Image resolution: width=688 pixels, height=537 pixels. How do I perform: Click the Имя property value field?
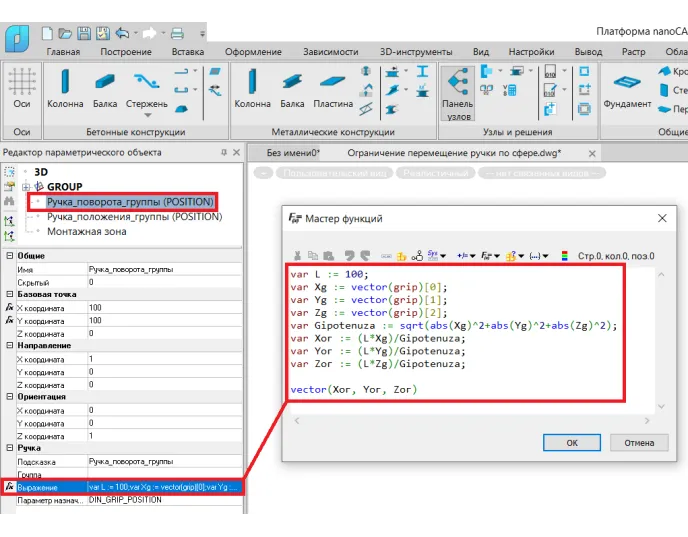pos(165,269)
